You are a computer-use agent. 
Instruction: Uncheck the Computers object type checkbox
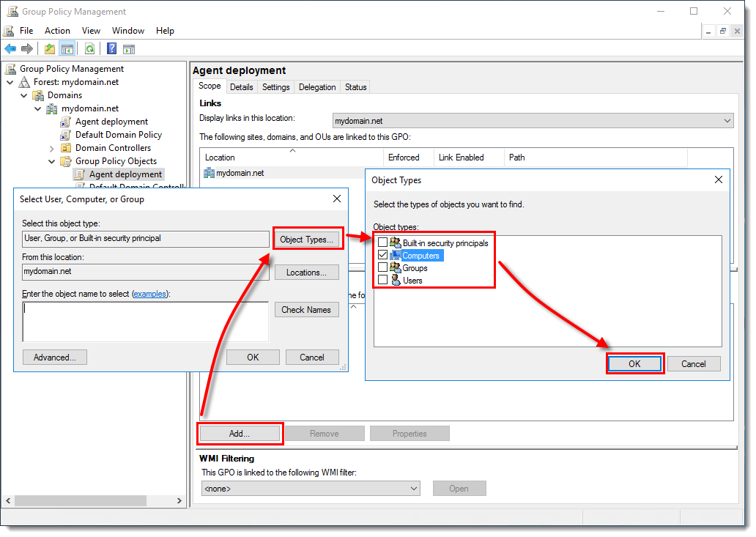pos(382,255)
